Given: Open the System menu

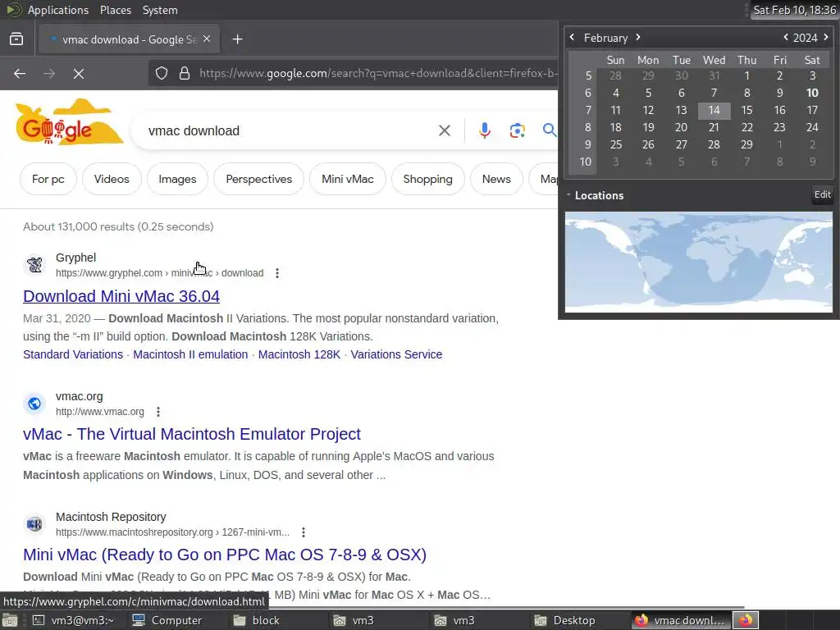Looking at the screenshot, I should point(160,10).
